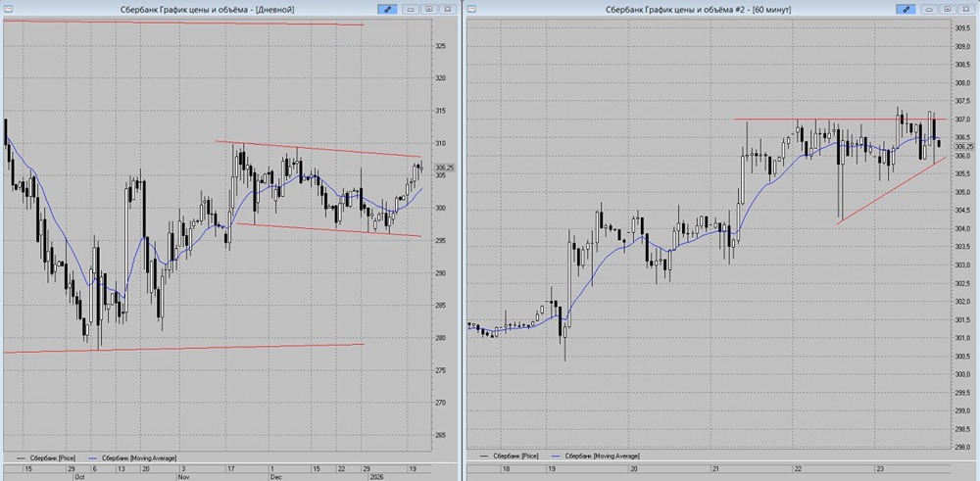980x481 pixels.
Task: Click the 306.25 price label on the daily chart
Action: [x=445, y=168]
